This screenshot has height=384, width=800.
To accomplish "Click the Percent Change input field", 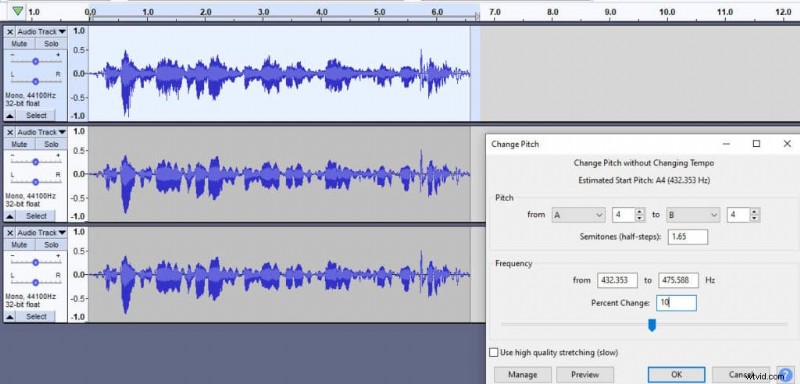I will coord(676,303).
